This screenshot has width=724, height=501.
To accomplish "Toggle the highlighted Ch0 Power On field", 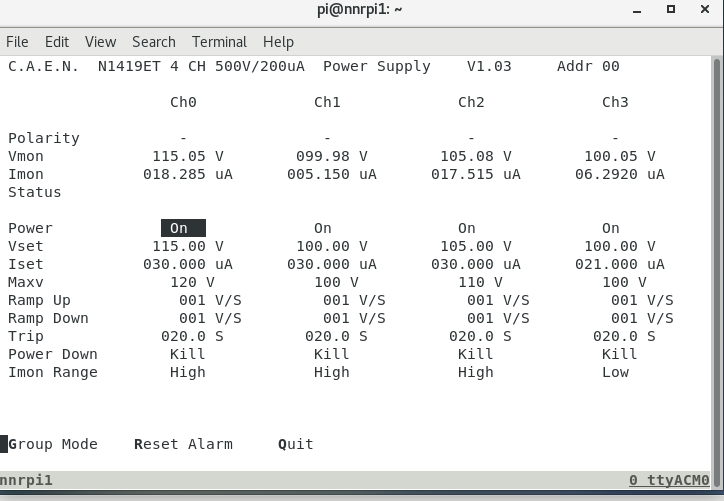I will (x=182, y=228).
